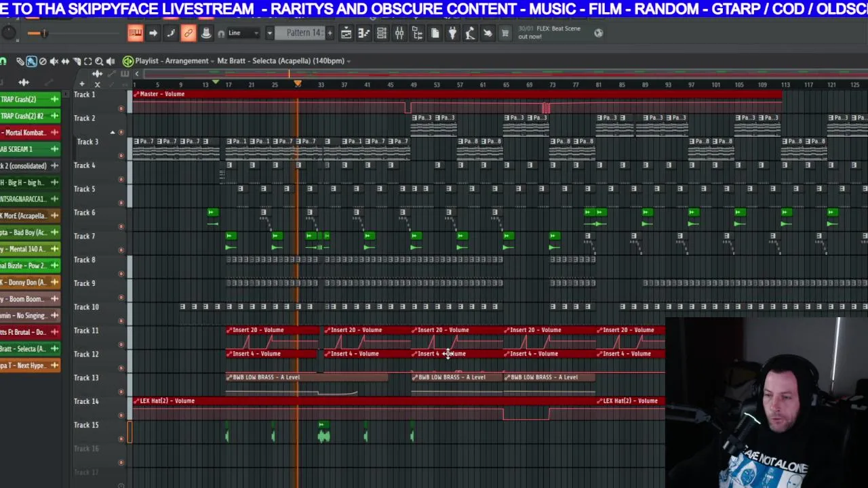Viewport: 868px width, 488px height.
Task: Select LAB SCREAM 1 in picker list
Action: click(30, 149)
